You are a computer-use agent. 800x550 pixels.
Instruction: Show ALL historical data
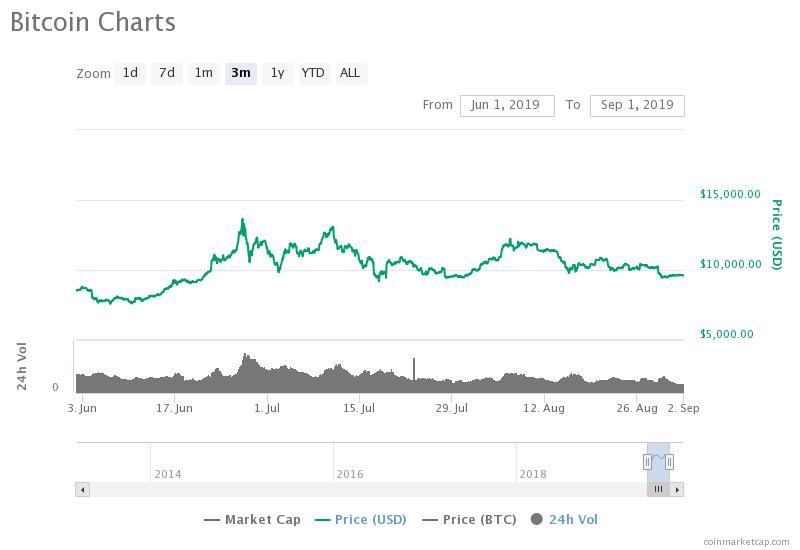point(350,73)
